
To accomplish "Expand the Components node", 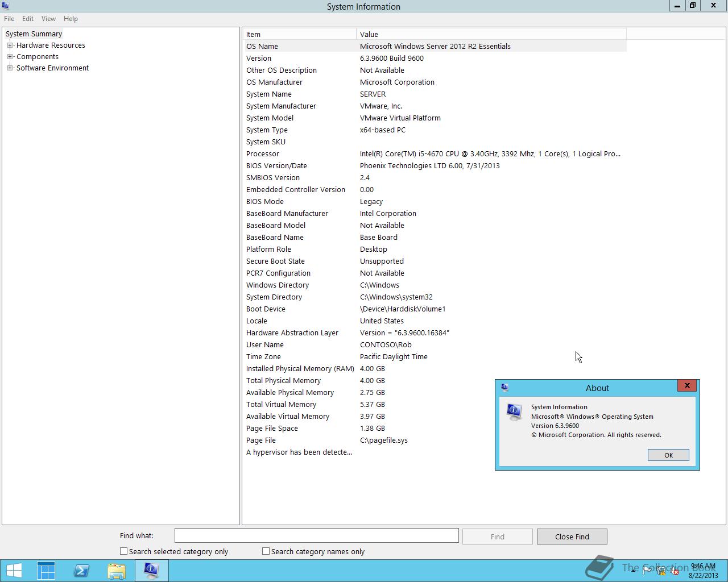I will [10, 57].
